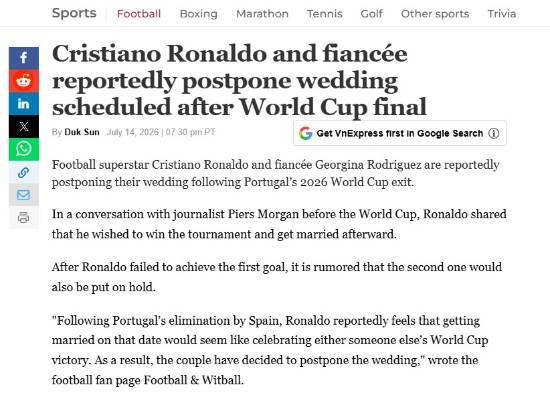
Task: Copy the article link icon
Action: (x=24, y=172)
